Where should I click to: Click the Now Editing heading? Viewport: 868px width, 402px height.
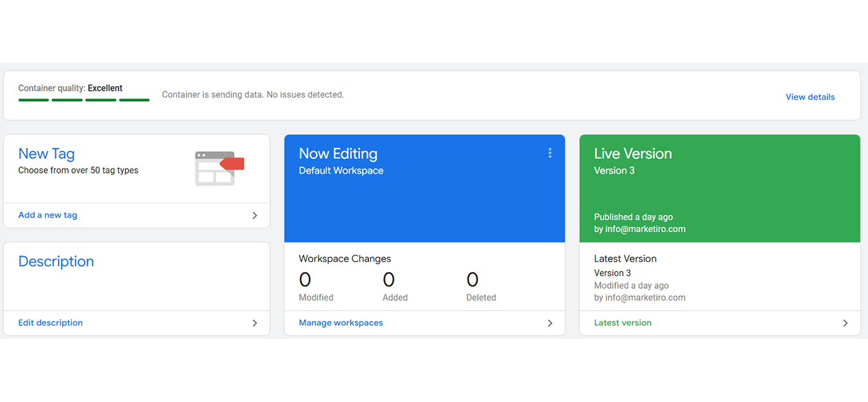tap(338, 154)
